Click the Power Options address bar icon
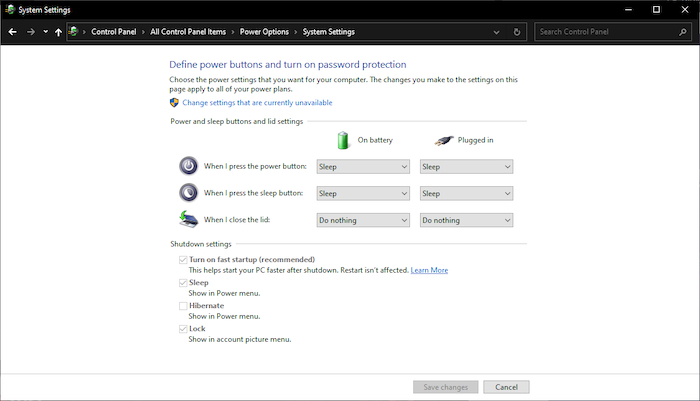 pyautogui.click(x=73, y=31)
